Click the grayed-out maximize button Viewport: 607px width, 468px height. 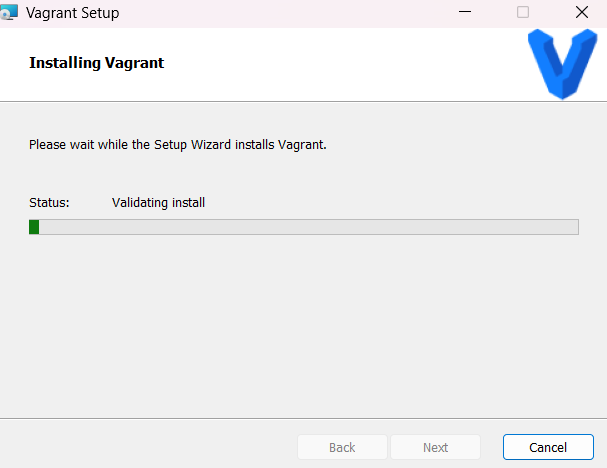coord(523,13)
